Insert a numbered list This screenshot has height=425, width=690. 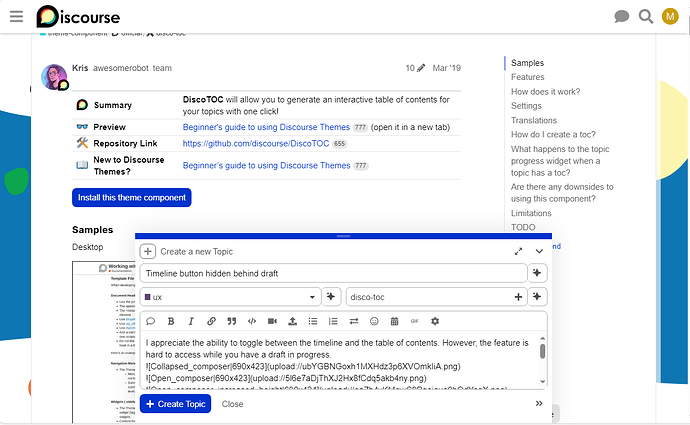(x=333, y=321)
